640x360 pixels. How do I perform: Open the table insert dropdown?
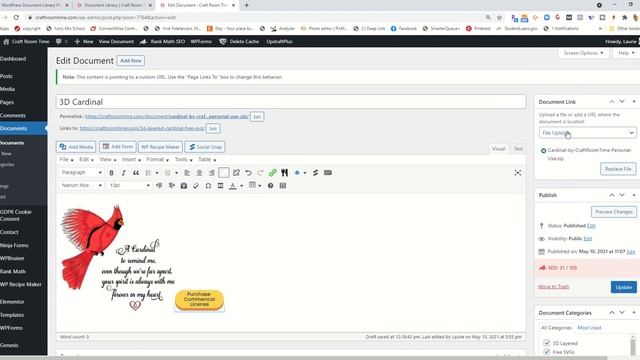[255, 186]
